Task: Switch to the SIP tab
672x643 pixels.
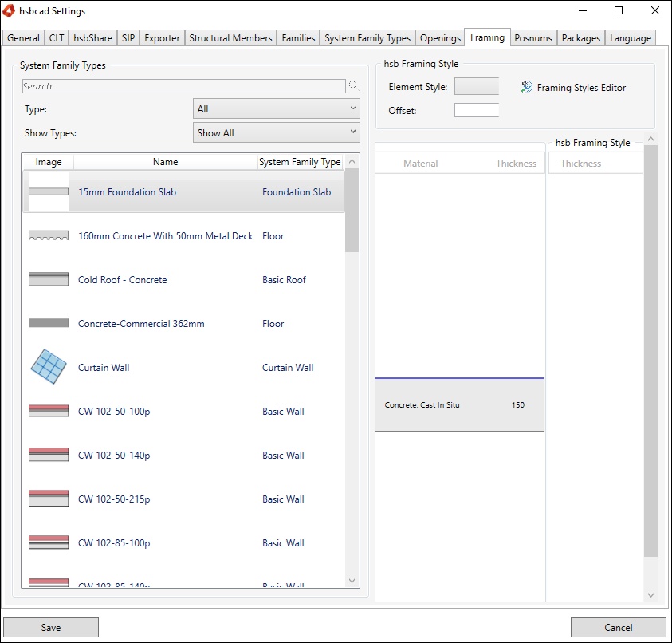Action: pyautogui.click(x=128, y=38)
